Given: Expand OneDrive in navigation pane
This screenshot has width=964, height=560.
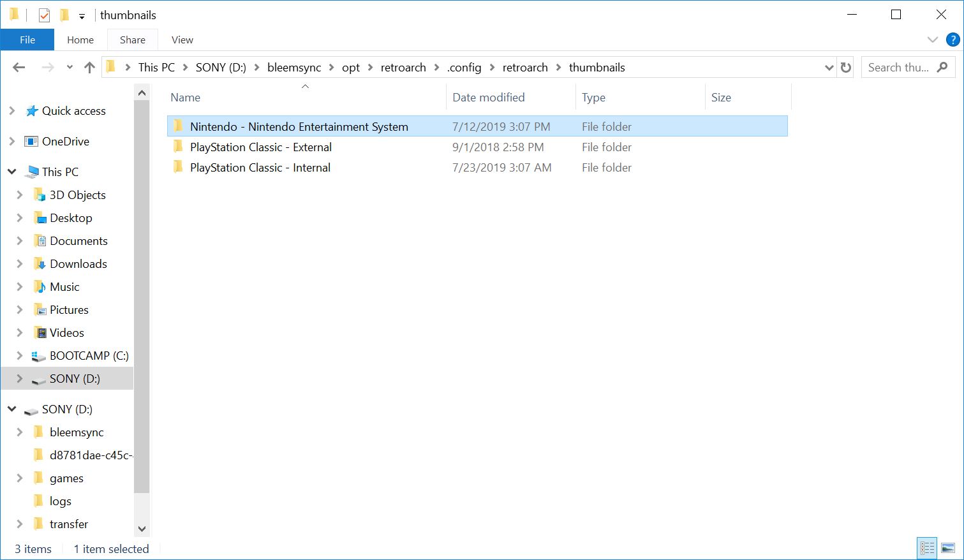Looking at the screenshot, I should (11, 141).
